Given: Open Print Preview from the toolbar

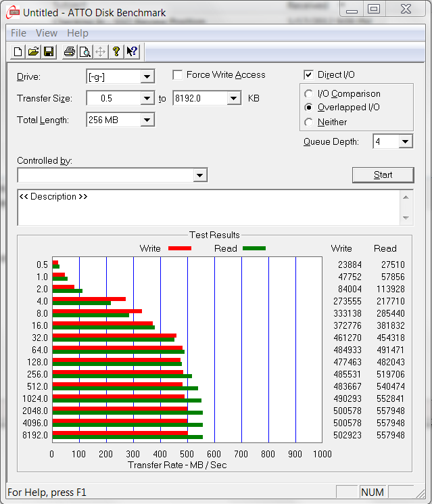Looking at the screenshot, I should (85, 52).
